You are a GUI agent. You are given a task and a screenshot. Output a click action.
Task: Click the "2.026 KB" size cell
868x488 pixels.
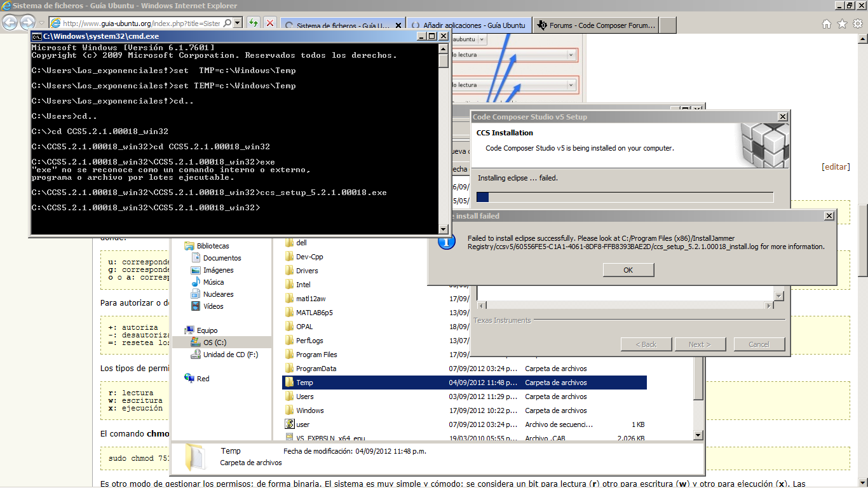[631, 438]
